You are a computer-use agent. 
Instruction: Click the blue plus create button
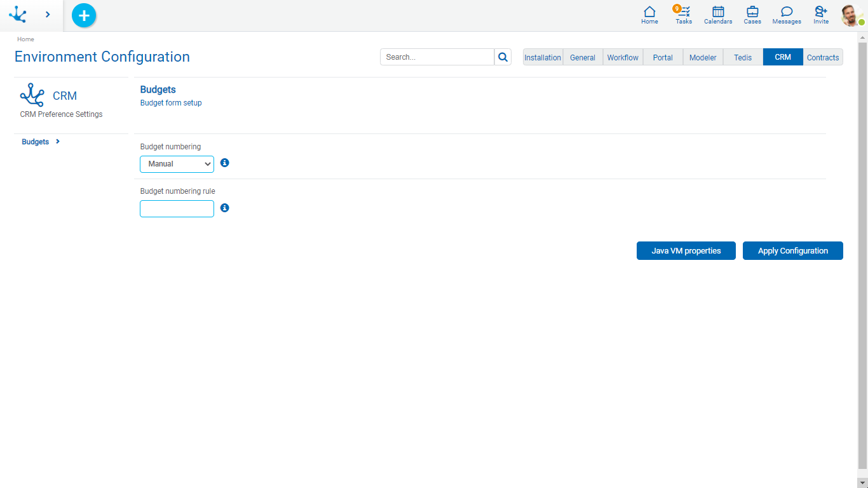coord(84,15)
